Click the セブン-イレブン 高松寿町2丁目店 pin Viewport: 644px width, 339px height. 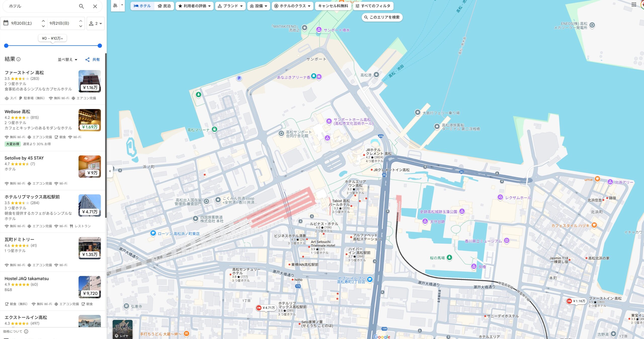coord(370,279)
